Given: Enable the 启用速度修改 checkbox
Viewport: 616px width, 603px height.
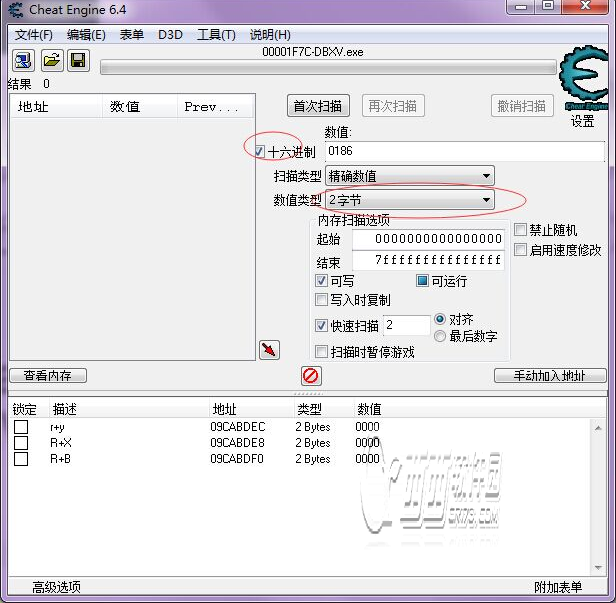Looking at the screenshot, I should click(520, 249).
